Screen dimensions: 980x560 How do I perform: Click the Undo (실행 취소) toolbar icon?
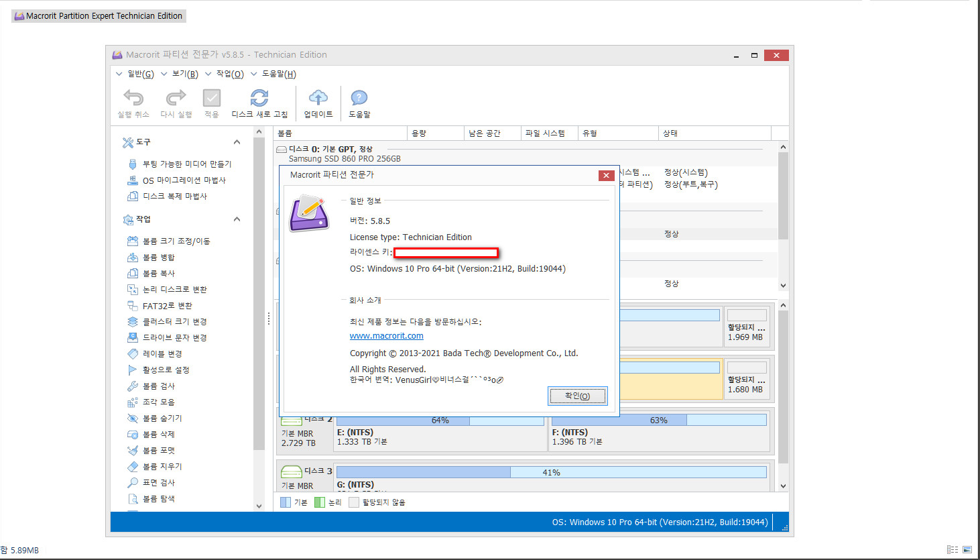pyautogui.click(x=133, y=99)
